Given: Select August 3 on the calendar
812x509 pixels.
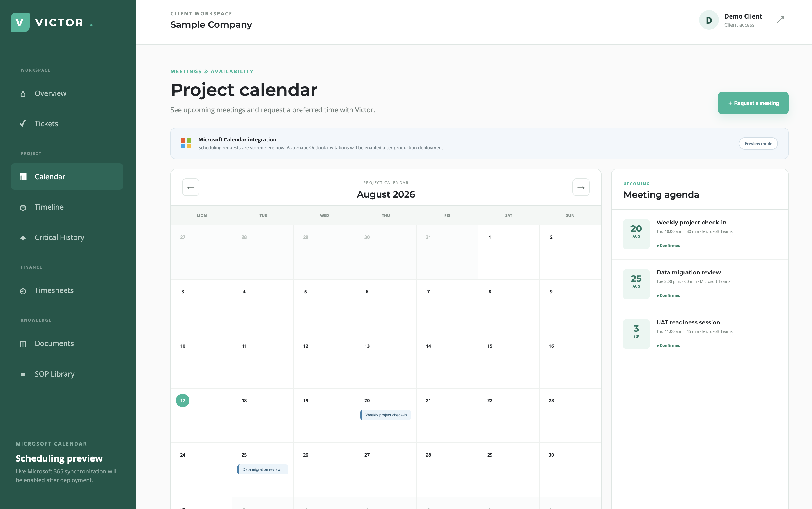Looking at the screenshot, I should point(201,307).
